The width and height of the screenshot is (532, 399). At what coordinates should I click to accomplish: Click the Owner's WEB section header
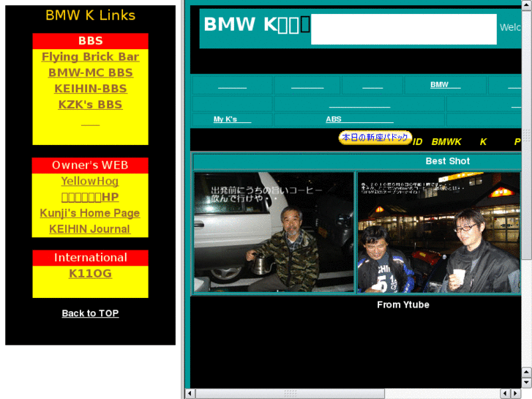(90, 165)
